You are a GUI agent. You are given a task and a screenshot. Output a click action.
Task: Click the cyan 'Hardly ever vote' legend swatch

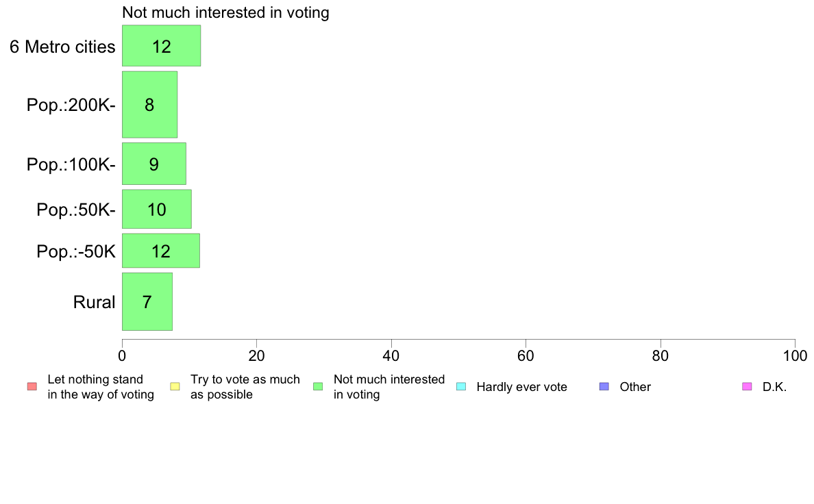[x=461, y=387]
